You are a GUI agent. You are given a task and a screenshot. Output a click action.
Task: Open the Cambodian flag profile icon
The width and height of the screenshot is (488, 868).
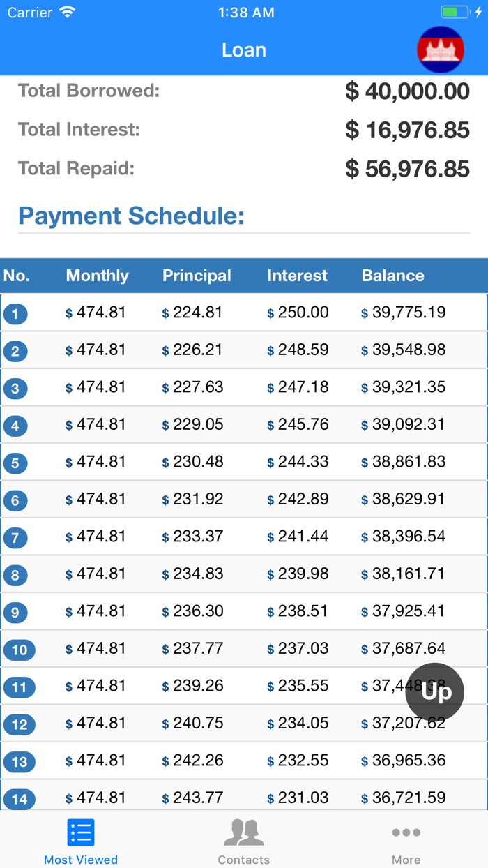[441, 50]
